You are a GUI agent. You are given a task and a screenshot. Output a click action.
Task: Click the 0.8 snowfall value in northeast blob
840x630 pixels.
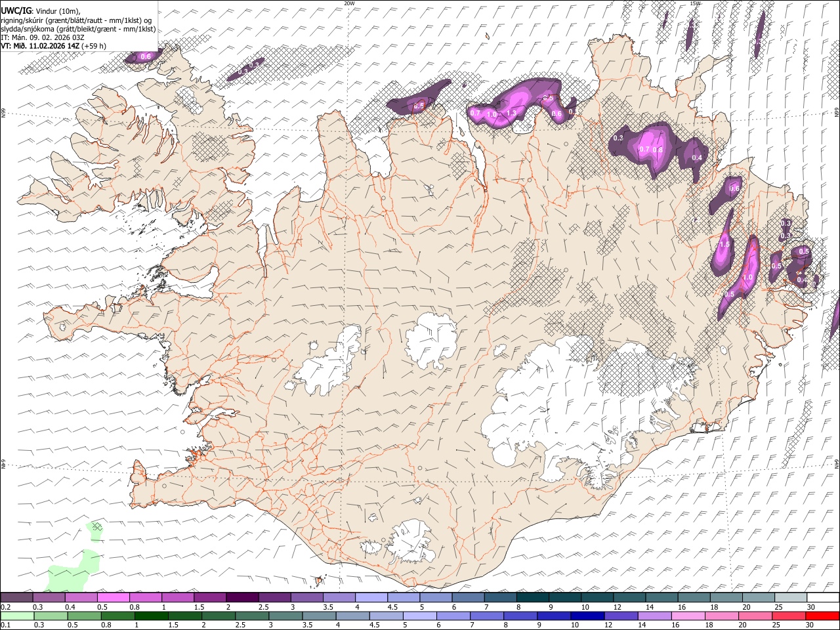pyautogui.click(x=658, y=150)
